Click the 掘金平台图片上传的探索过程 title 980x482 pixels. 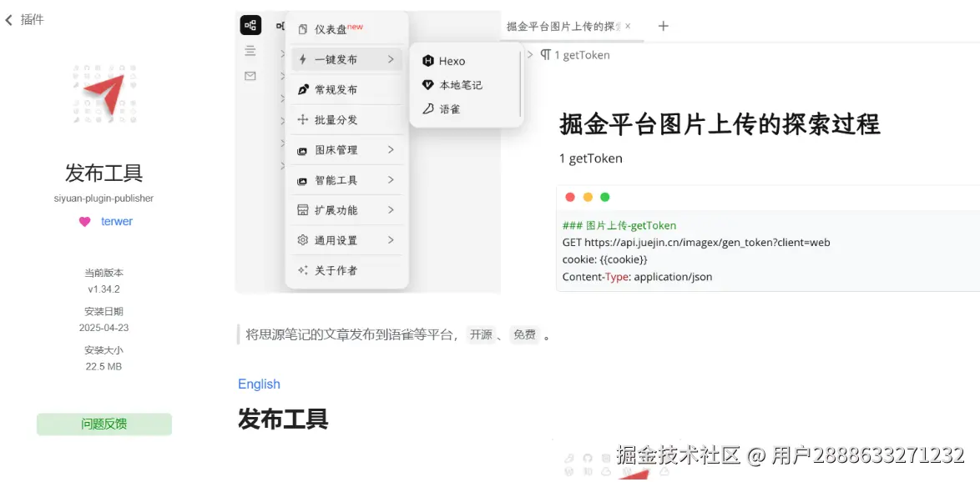[720, 124]
